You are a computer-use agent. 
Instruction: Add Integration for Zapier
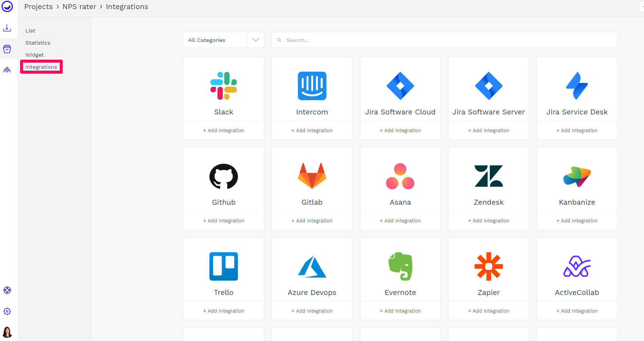coord(489,311)
